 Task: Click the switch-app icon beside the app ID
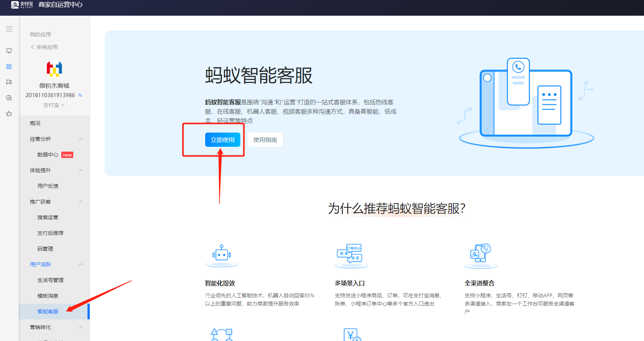[80, 95]
